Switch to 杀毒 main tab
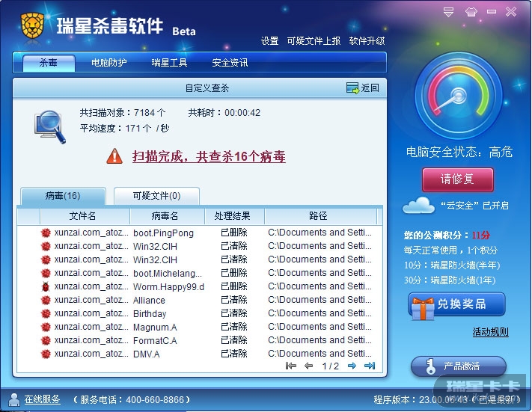This screenshot has height=412, width=532. (49, 63)
